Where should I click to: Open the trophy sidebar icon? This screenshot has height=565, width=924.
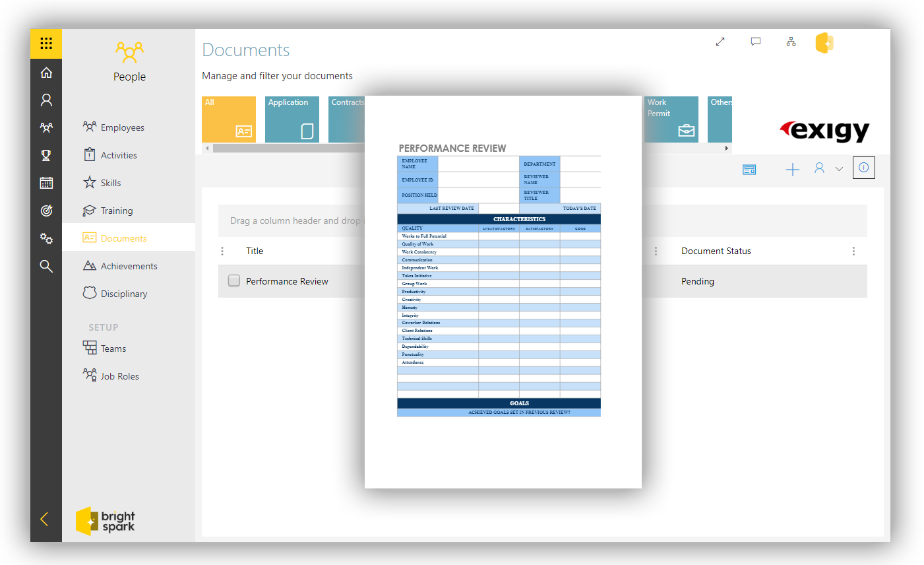tap(46, 155)
